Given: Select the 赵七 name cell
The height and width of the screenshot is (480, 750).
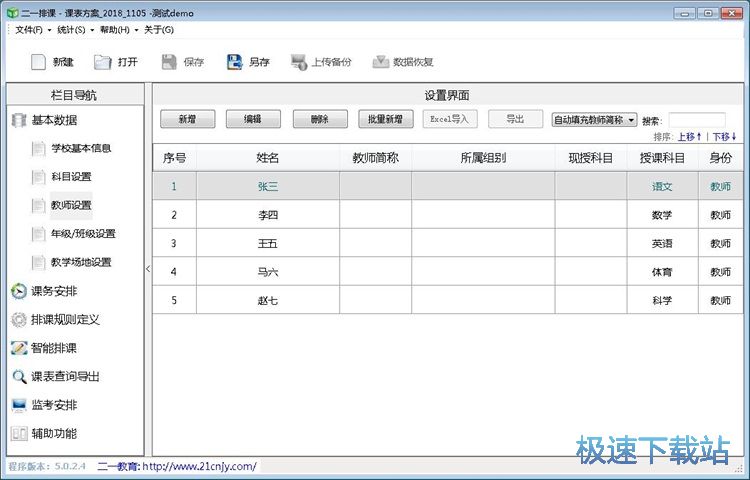Looking at the screenshot, I should 268,301.
